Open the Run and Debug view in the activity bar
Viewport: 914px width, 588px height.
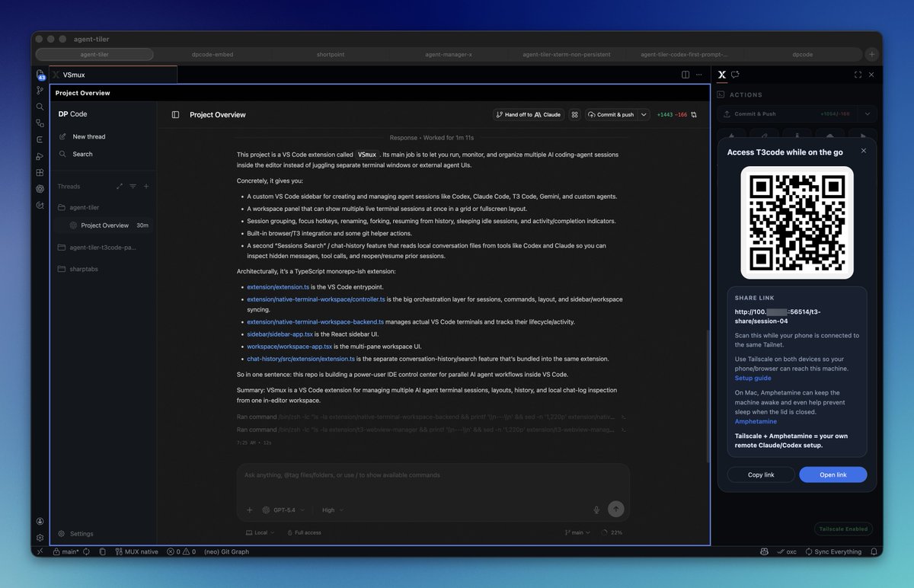pos(40,156)
